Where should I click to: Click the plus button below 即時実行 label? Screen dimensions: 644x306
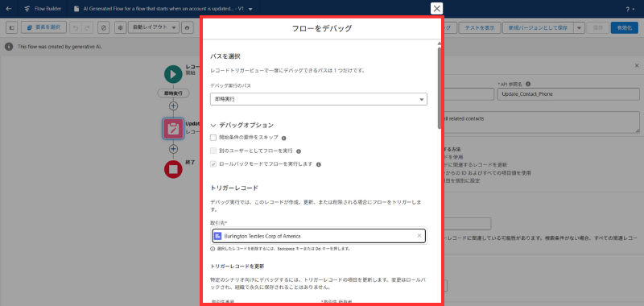173,105
